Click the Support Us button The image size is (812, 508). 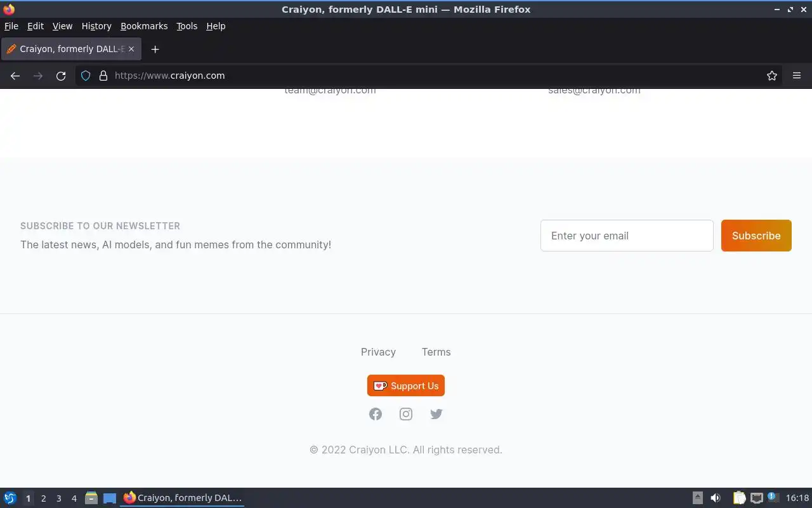pyautogui.click(x=406, y=385)
